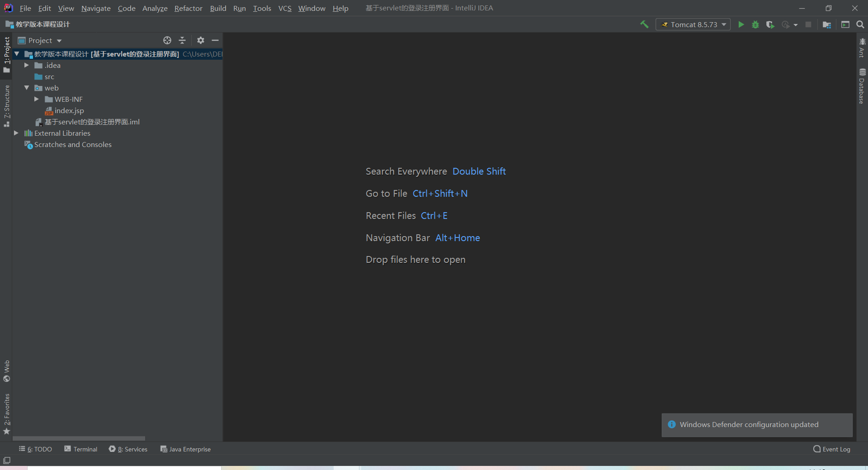Toggle the 1: Project side tab
This screenshot has height=470, width=868.
[6, 54]
